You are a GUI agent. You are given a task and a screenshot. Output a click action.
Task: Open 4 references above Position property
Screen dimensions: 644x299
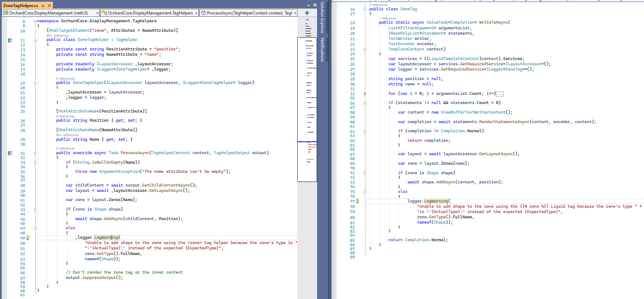click(x=65, y=116)
